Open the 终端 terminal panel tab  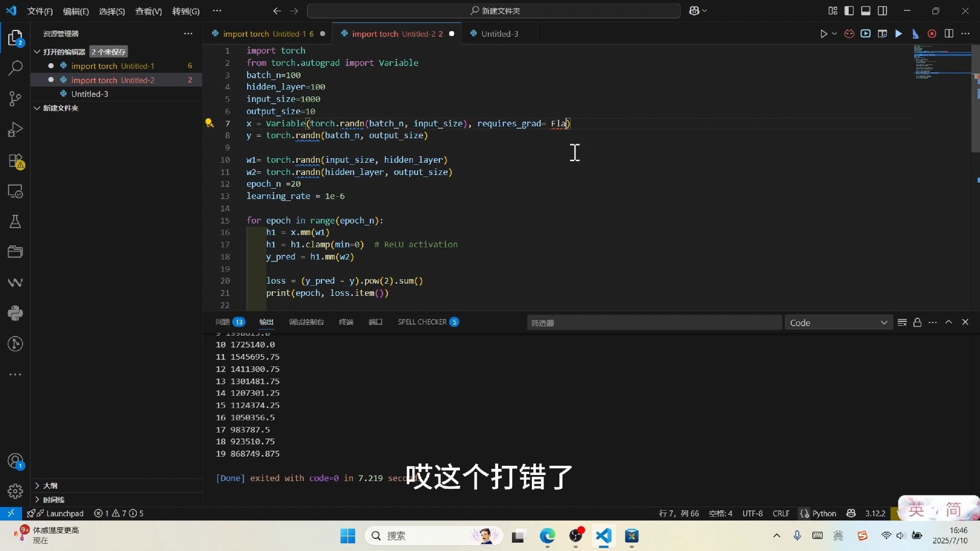point(346,322)
